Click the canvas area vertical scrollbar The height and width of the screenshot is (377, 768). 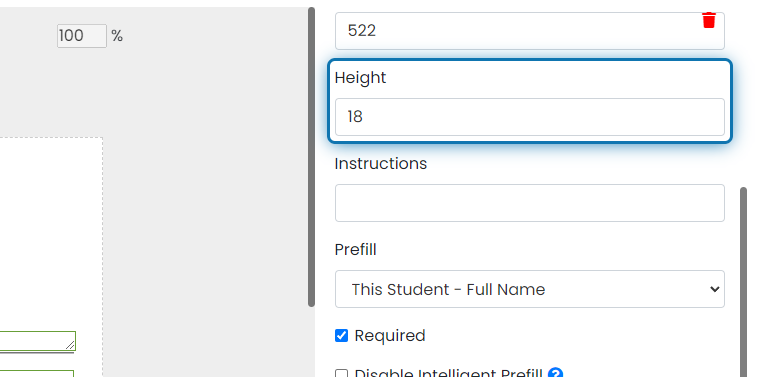tap(311, 157)
